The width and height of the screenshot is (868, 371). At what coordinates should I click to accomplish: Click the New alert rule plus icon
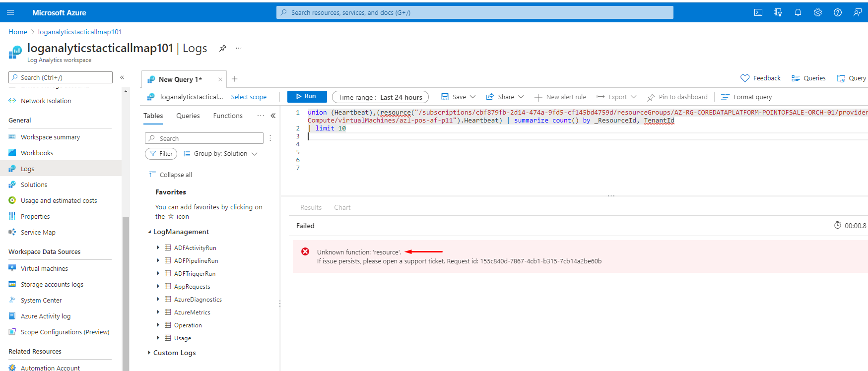(x=538, y=97)
